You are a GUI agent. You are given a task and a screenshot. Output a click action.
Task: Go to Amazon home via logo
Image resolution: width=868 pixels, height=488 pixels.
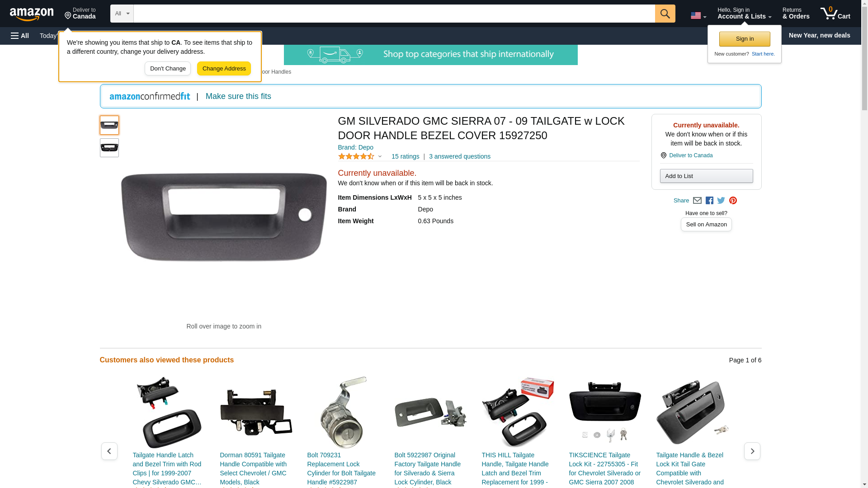tap(32, 14)
